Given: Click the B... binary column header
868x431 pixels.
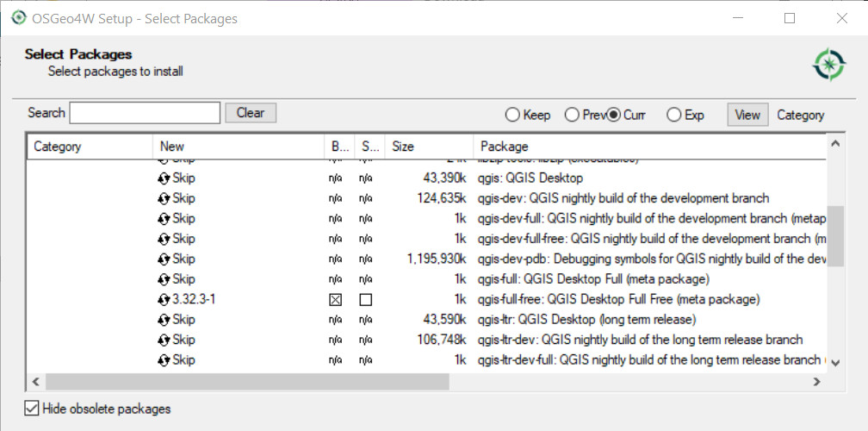Looking at the screenshot, I should 339,147.
